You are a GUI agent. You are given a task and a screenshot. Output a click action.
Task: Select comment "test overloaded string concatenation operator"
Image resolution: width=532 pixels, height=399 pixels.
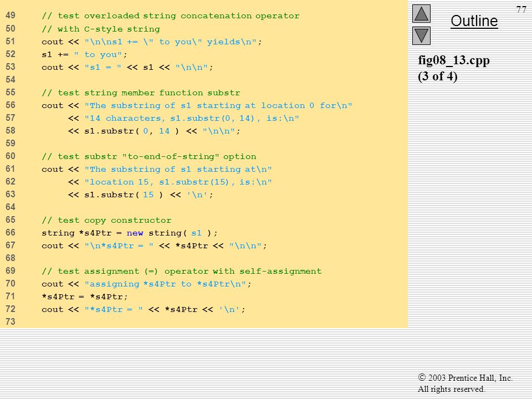[171, 16]
